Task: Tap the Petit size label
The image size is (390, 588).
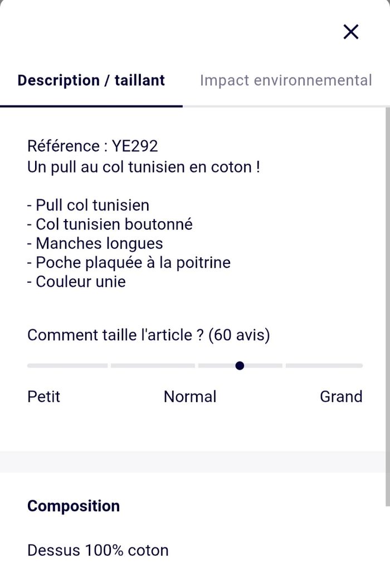Action: pyautogui.click(x=43, y=396)
